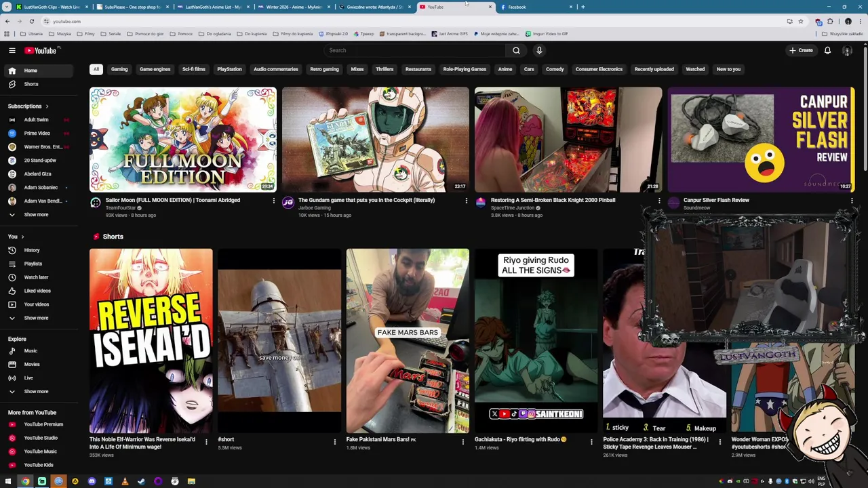Image resolution: width=868 pixels, height=488 pixels.
Task: Reload the page with browser refresh button
Action: coord(31,21)
